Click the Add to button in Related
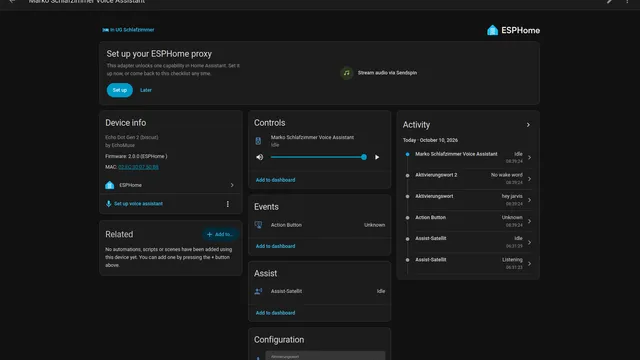Image resolution: width=640 pixels, height=360 pixels. click(220, 234)
